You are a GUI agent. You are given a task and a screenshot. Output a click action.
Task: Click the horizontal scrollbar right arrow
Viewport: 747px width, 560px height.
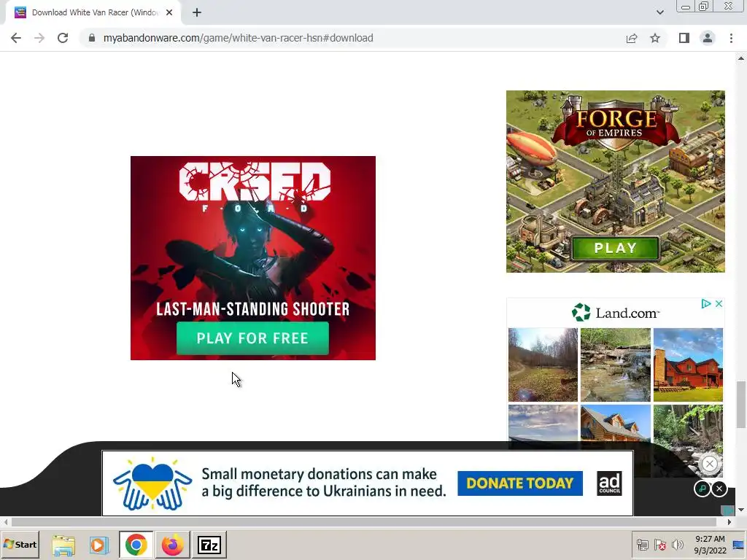pyautogui.click(x=729, y=522)
